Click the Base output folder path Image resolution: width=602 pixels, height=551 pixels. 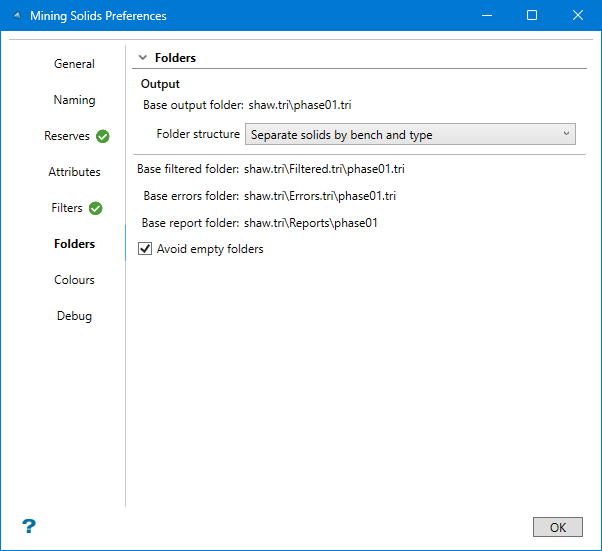[x=300, y=104]
